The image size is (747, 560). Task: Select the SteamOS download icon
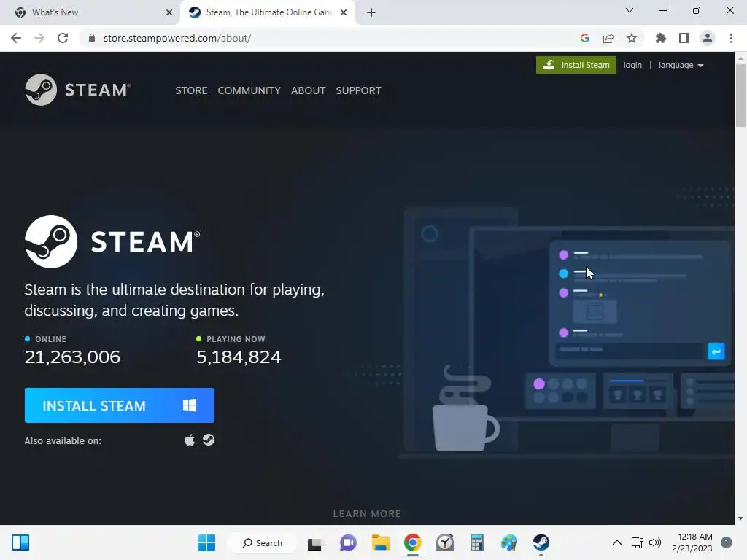coord(209,440)
